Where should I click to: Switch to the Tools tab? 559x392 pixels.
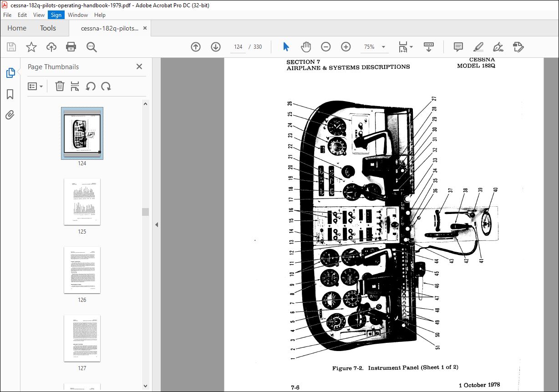coord(48,28)
